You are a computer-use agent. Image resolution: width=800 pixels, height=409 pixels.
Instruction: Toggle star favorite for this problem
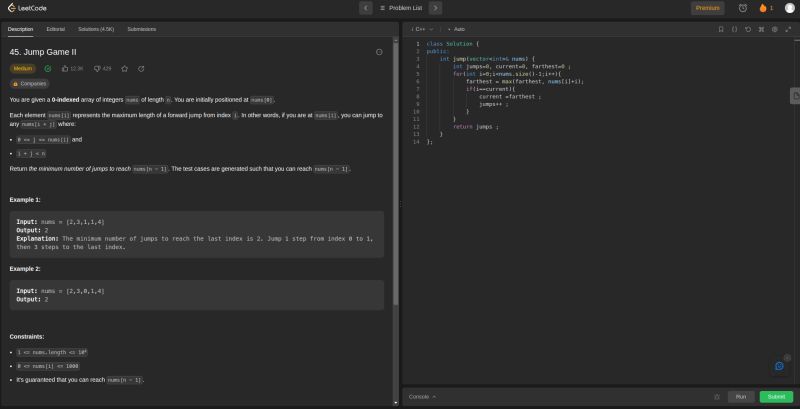click(x=124, y=69)
